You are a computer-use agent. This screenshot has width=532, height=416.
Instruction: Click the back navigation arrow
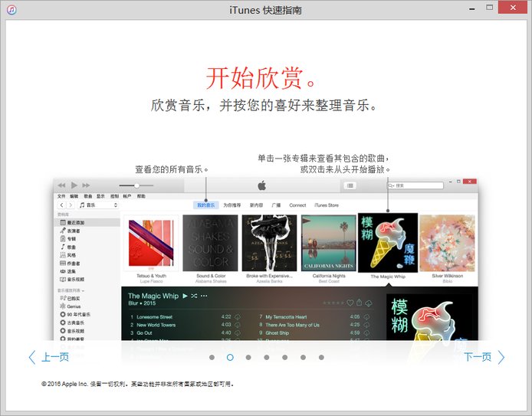(x=61, y=205)
